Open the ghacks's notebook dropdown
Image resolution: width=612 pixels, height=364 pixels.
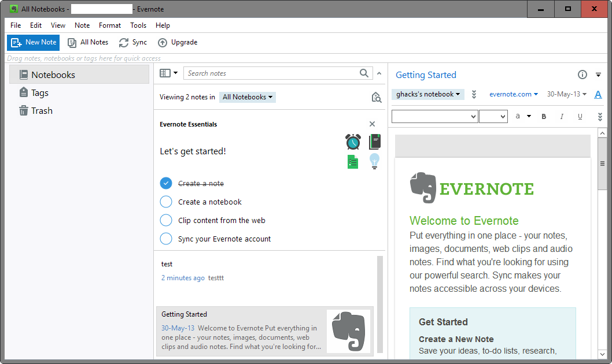pyautogui.click(x=428, y=94)
